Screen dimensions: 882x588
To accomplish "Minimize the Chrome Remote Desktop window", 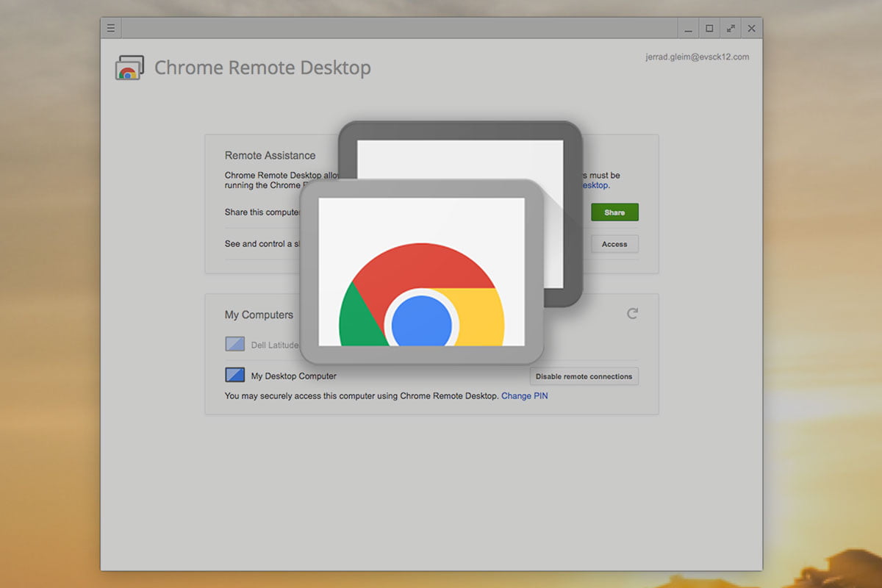I will (688, 29).
